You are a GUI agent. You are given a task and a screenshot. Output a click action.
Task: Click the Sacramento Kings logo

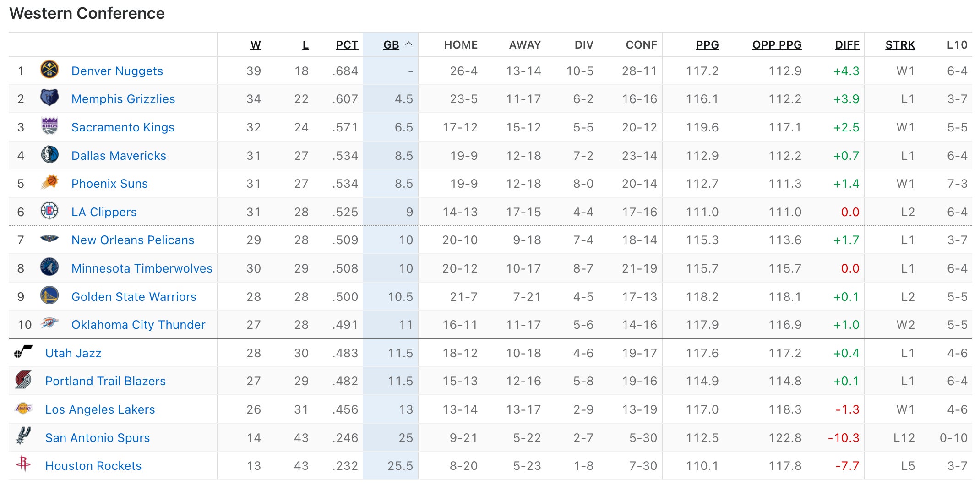[49, 126]
